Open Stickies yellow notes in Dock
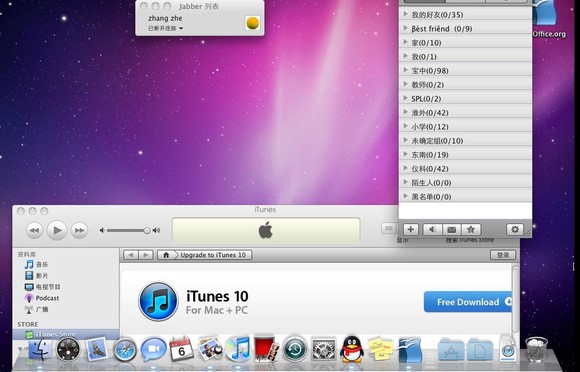This screenshot has height=372, width=580. pos(381,349)
